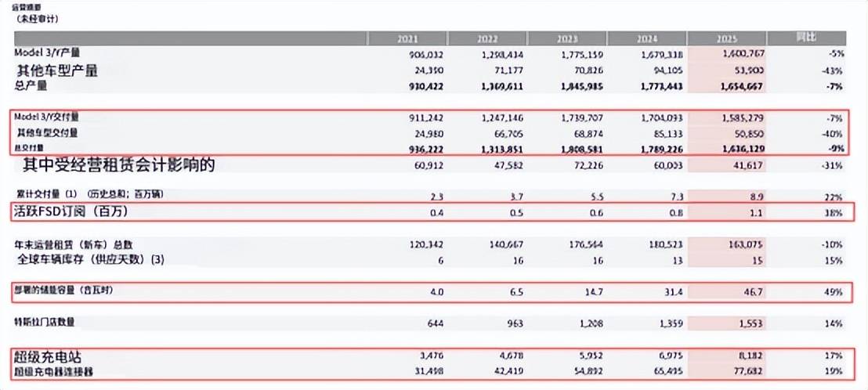Click the 特斯拉门店数量 row label

tap(49, 322)
